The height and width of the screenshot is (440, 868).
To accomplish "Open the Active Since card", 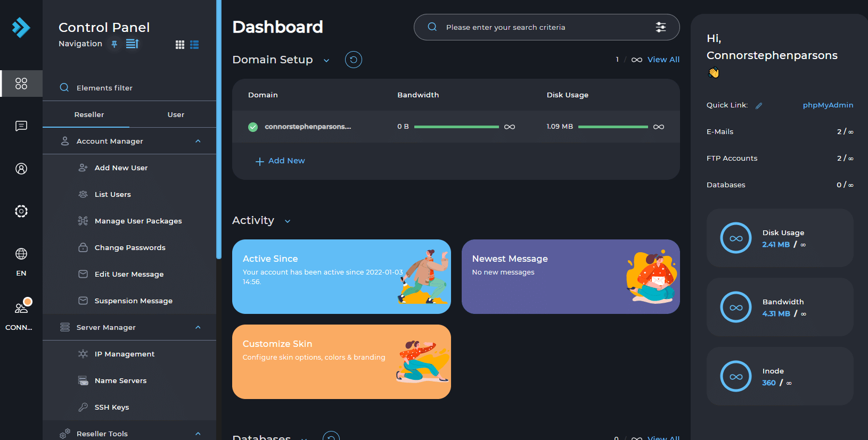I will (x=341, y=277).
